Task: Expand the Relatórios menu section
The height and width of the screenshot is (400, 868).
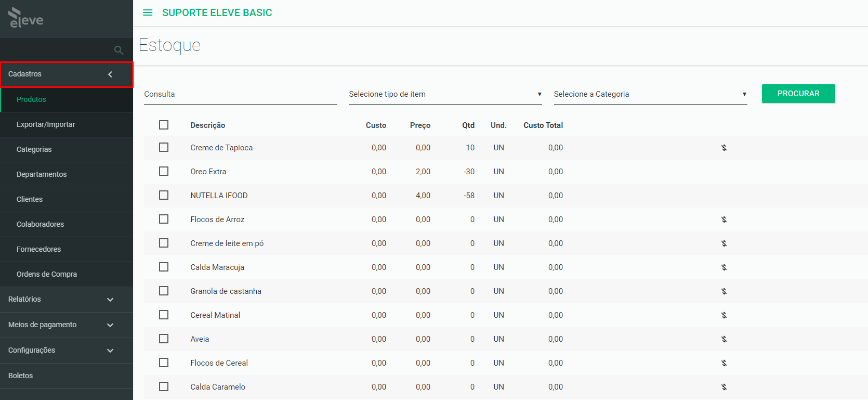Action: [67, 300]
